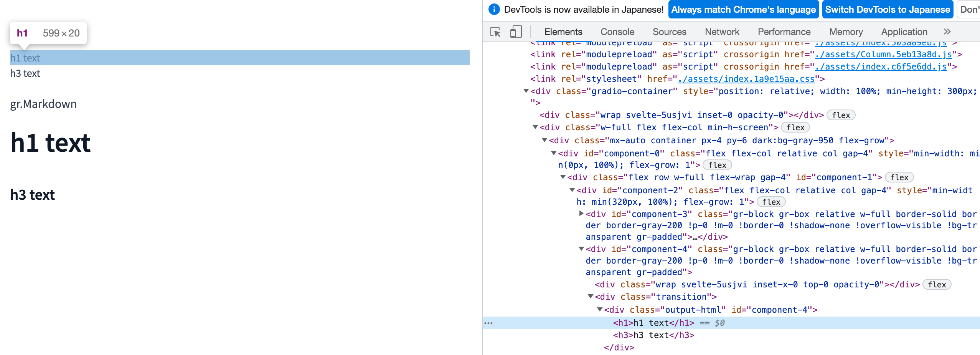Toggle open the transition class div
This screenshot has height=355, width=980.
pos(591,296)
